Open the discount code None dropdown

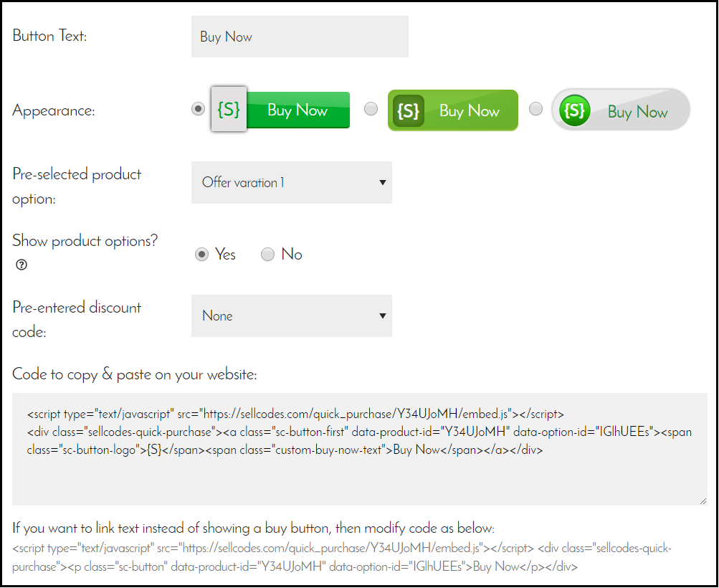[292, 316]
